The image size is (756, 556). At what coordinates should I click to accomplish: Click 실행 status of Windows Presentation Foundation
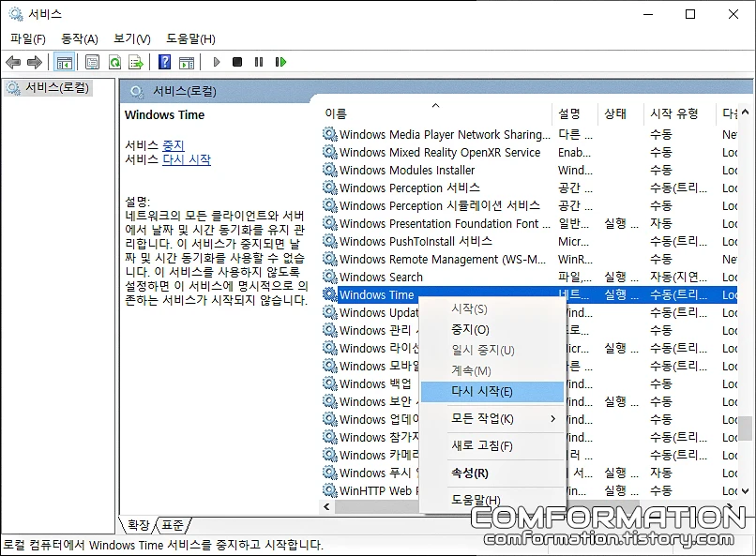tap(621, 223)
